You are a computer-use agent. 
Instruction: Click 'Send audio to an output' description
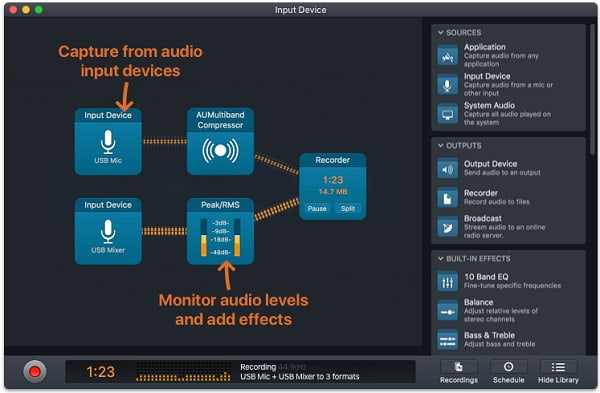point(502,173)
